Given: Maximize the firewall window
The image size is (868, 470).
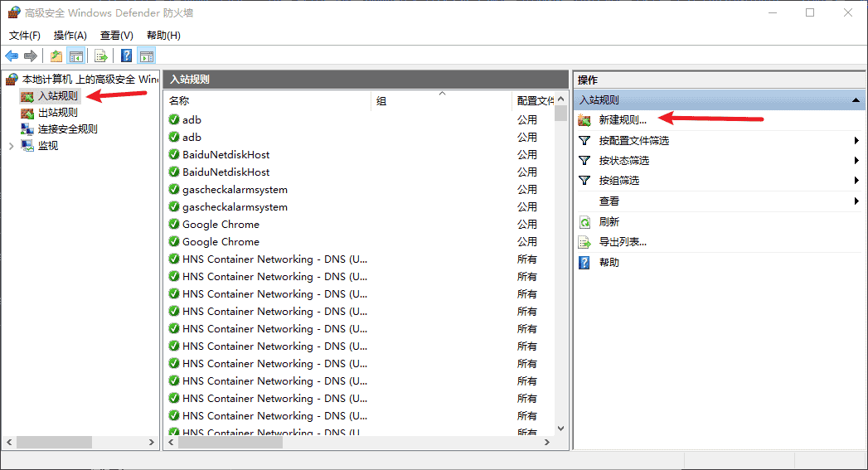Looking at the screenshot, I should (x=810, y=12).
